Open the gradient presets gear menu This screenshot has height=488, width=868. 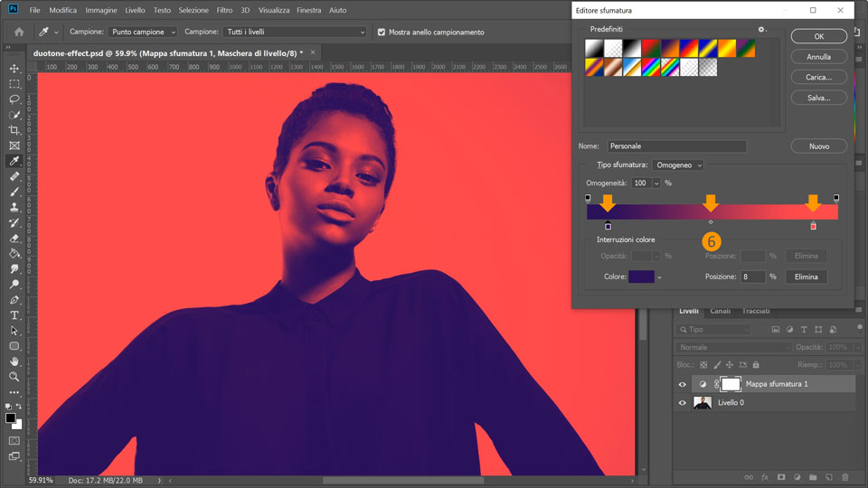(x=762, y=30)
